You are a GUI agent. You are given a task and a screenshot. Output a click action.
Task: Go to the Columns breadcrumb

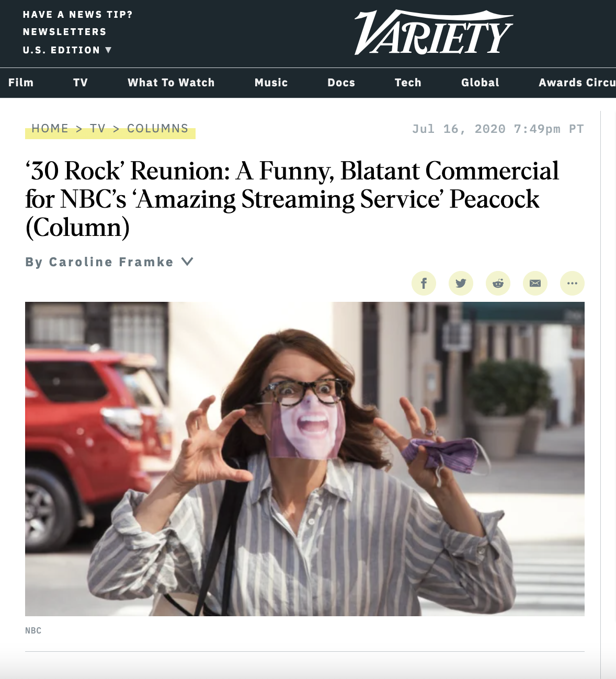pyautogui.click(x=158, y=129)
